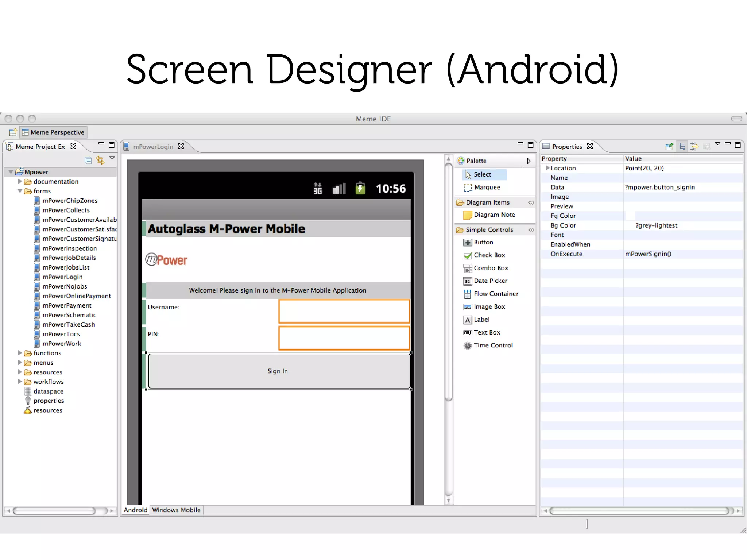Collapse All icon in Project Explorer
The height and width of the screenshot is (560, 747).
(x=88, y=160)
